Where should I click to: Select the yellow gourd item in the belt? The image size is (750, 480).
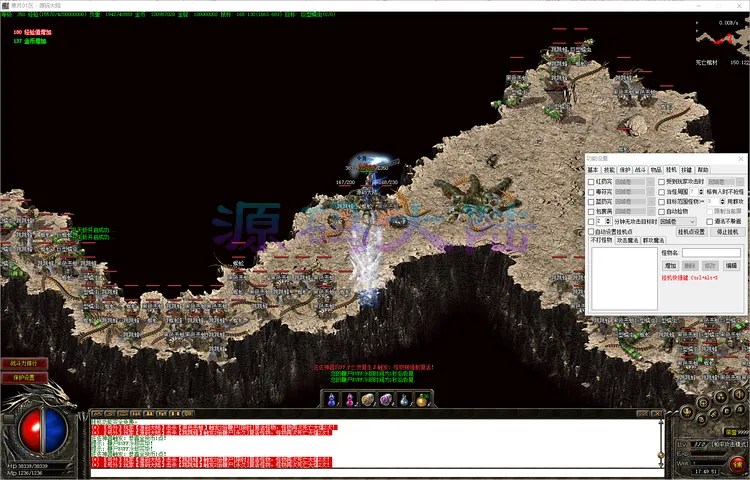[421, 400]
